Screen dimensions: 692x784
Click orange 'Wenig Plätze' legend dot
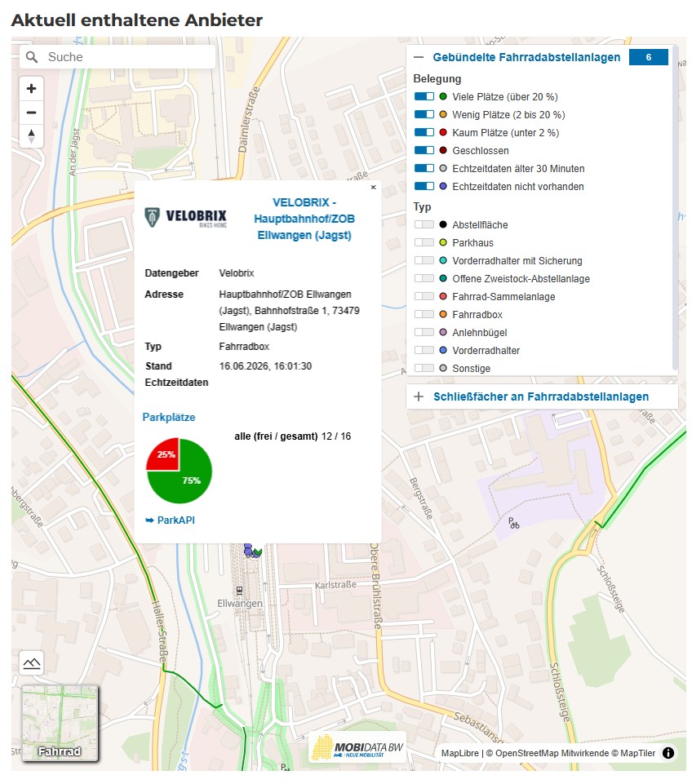tap(443, 114)
